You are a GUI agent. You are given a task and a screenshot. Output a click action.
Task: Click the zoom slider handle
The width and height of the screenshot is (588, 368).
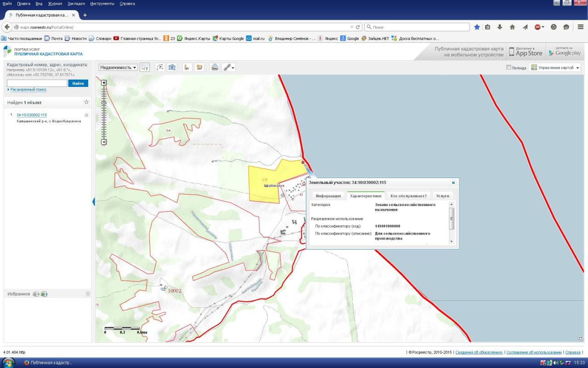pyautogui.click(x=104, y=103)
